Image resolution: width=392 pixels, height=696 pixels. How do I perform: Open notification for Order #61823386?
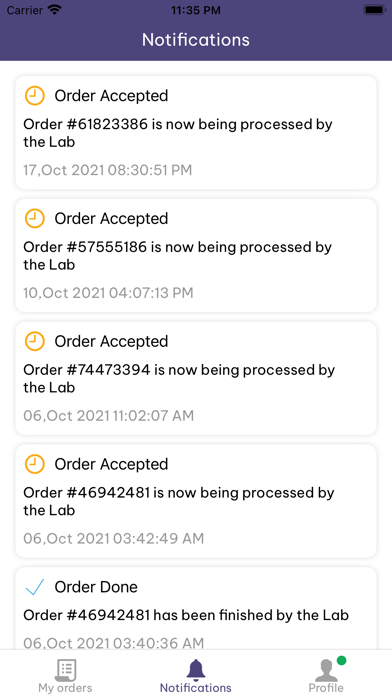point(196,133)
